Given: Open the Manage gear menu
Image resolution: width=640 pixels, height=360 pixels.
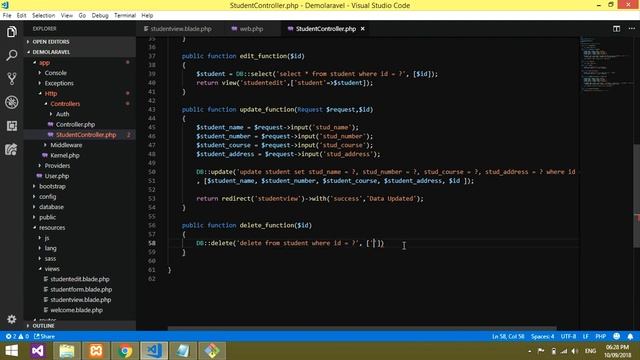Looking at the screenshot, I should click(11, 319).
